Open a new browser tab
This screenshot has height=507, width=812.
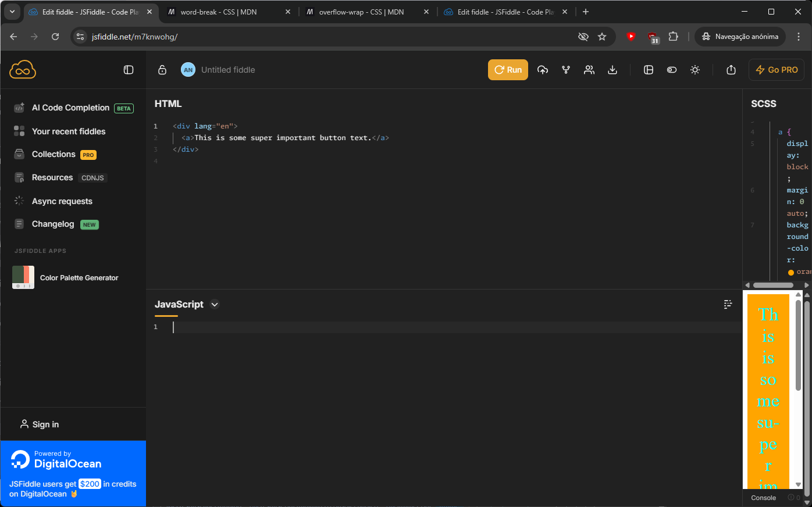(x=586, y=12)
